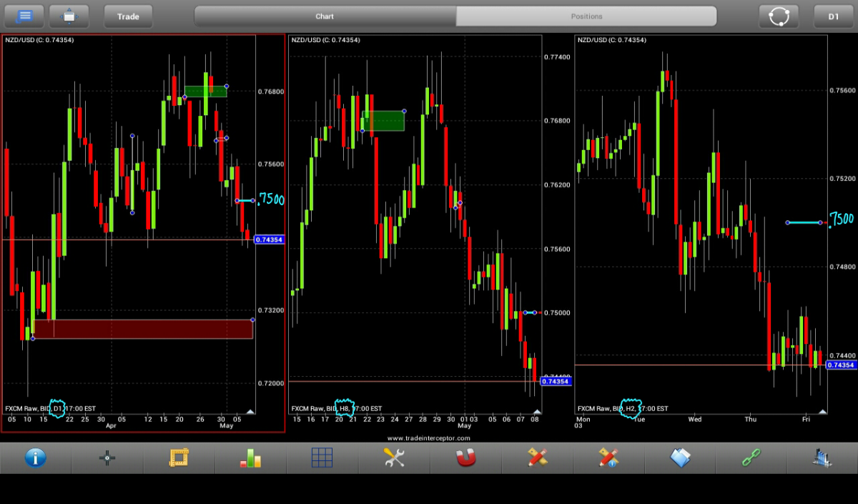
Task: Switch to the Positions tab
Action: [586, 16]
